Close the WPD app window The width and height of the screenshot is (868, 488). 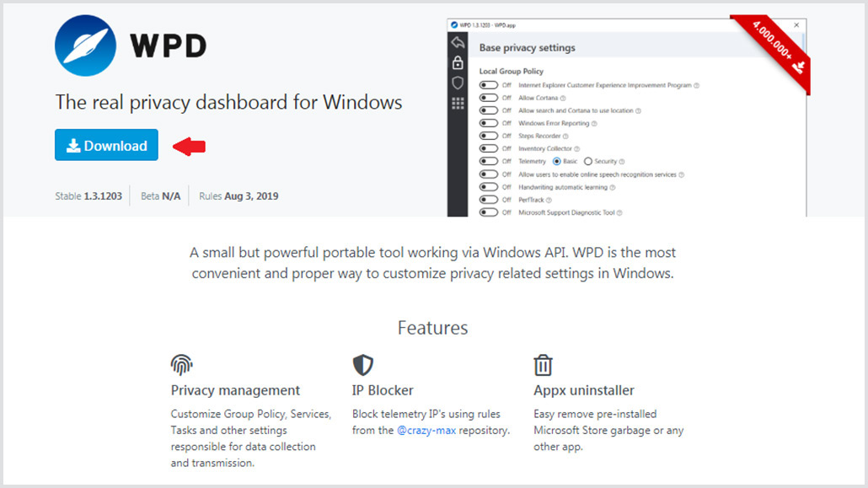796,25
